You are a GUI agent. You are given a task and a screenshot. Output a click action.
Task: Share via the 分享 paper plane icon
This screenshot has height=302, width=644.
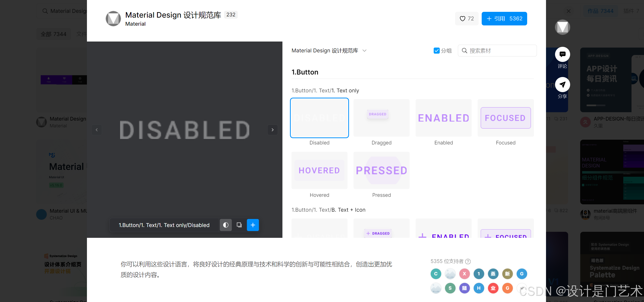[x=562, y=85]
